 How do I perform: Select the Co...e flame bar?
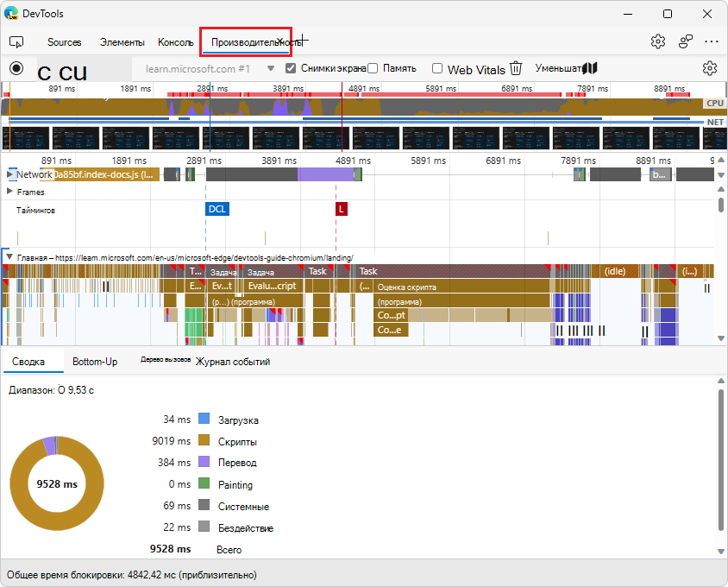[391, 330]
